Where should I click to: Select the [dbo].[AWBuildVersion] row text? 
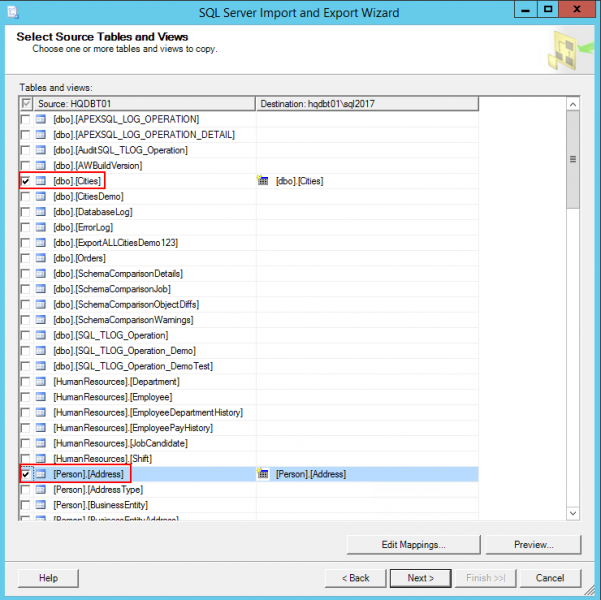(98, 166)
